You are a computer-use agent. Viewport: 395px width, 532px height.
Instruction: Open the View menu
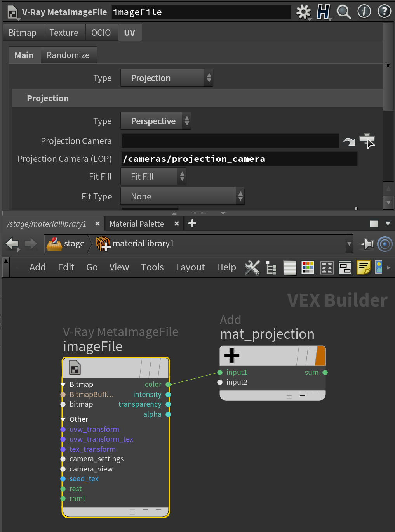[x=119, y=267]
